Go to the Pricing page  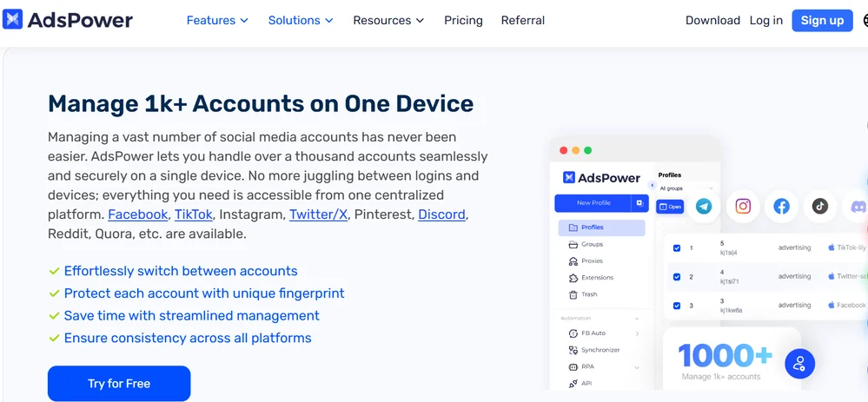463,21
